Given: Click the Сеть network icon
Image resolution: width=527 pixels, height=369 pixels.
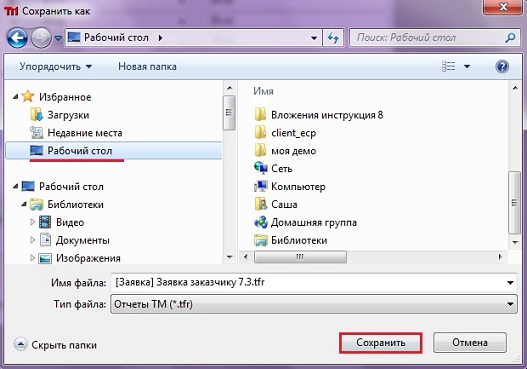Looking at the screenshot, I should (x=261, y=168).
